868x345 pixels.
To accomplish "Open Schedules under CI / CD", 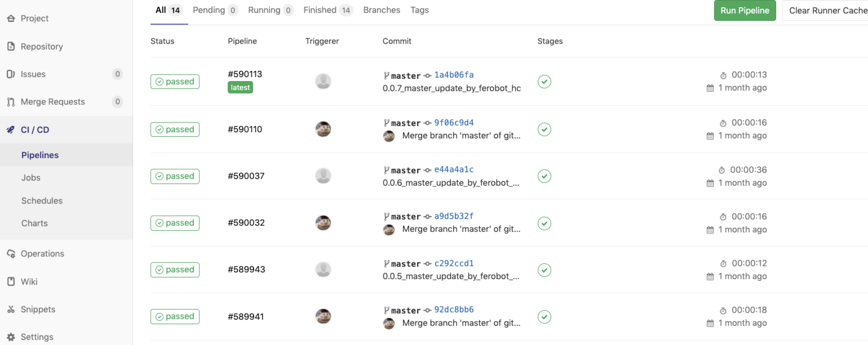I will 42,201.
